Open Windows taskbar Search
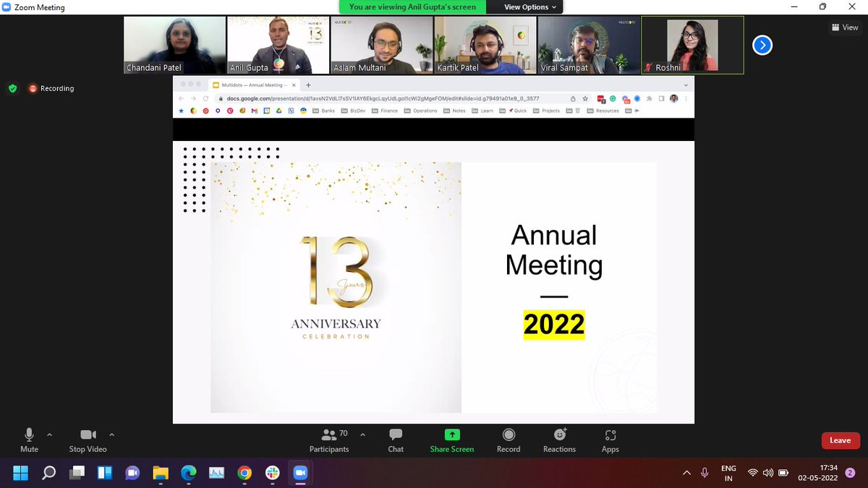 (48, 473)
